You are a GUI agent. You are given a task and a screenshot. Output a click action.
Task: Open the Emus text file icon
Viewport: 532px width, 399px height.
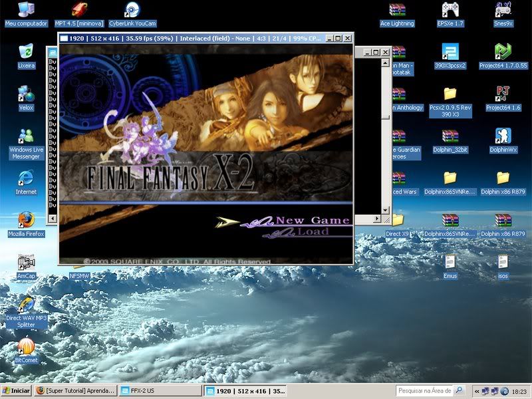click(x=450, y=262)
